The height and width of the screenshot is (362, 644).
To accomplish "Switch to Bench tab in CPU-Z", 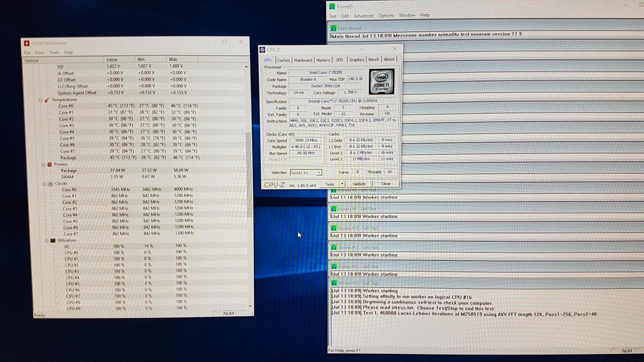I will 374,60.
